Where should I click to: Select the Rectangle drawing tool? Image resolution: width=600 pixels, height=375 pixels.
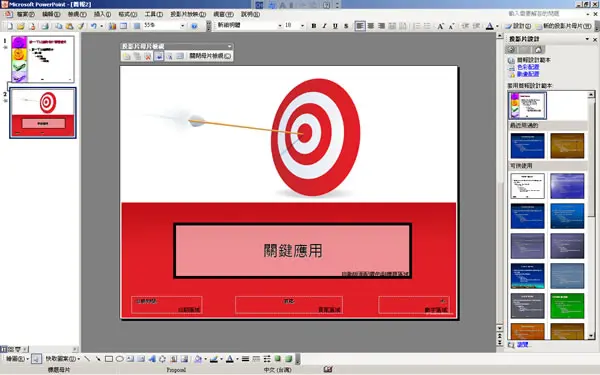[x=109, y=359]
